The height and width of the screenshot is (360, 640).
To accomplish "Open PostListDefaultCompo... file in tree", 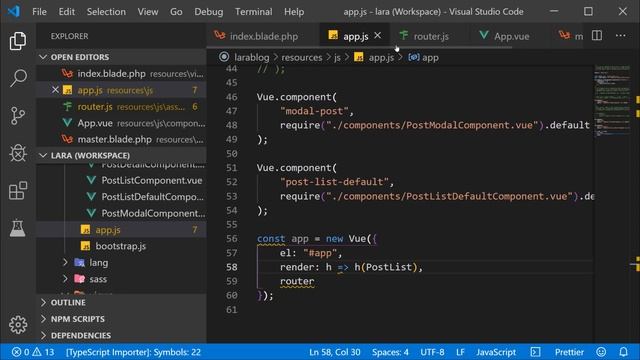I will pyautogui.click(x=121, y=197).
